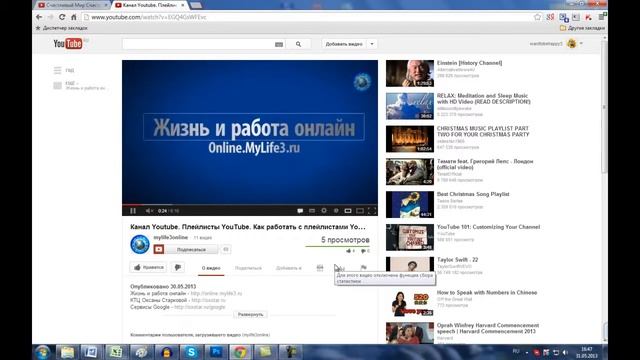Click the Chrome icon in the taskbar
Viewport: 640px width, 360px height.
[240, 352]
